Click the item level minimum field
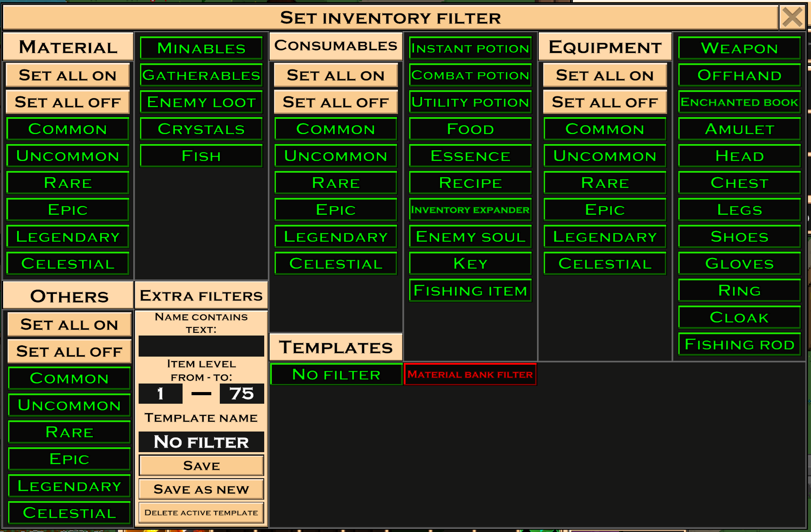The image size is (811, 532). coord(161,394)
